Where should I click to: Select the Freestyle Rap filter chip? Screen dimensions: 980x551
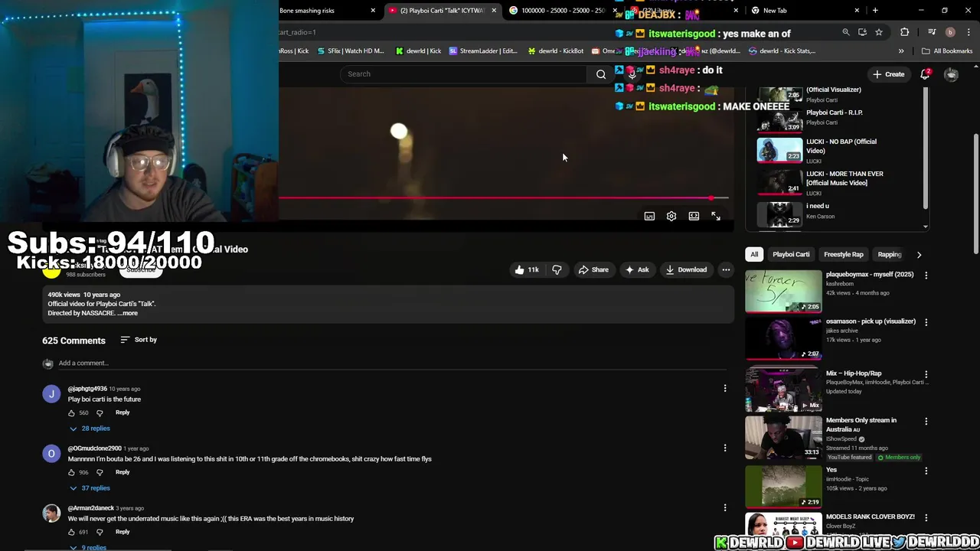843,254
